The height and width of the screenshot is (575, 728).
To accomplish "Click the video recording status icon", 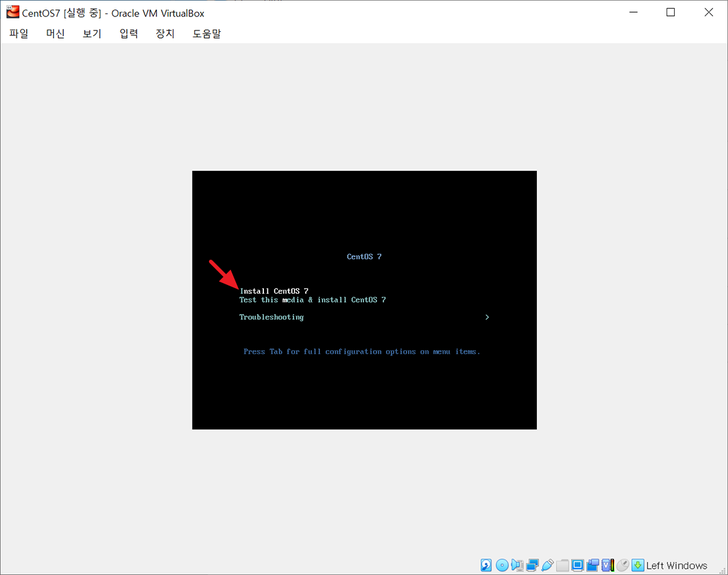I will 593,566.
